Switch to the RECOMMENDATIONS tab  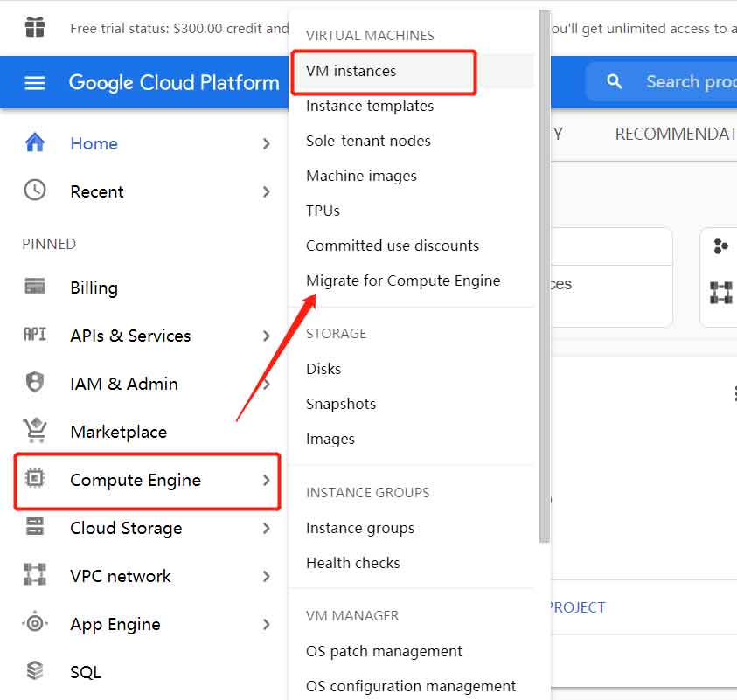pos(676,135)
